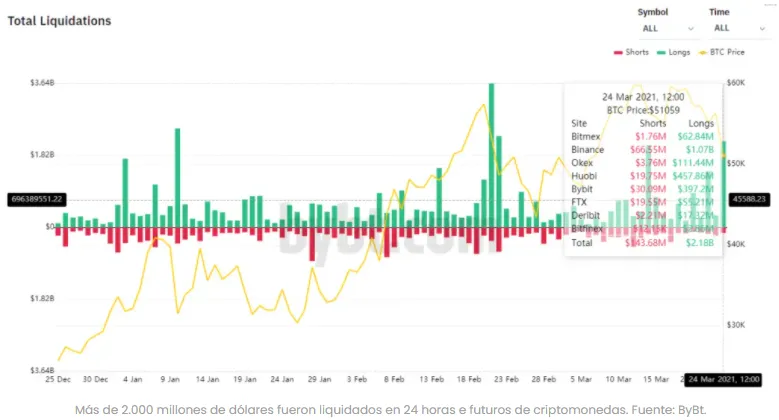779x420 pixels.
Task: Click the 13 Feb axis label
Action: click(431, 379)
